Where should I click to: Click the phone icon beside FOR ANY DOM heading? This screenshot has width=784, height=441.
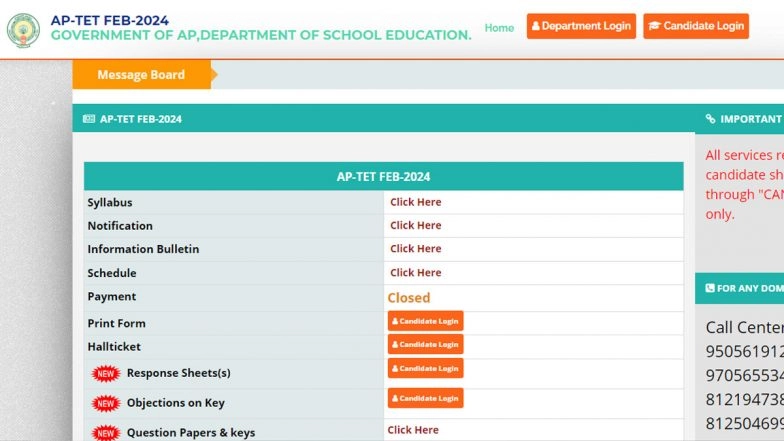pos(710,288)
